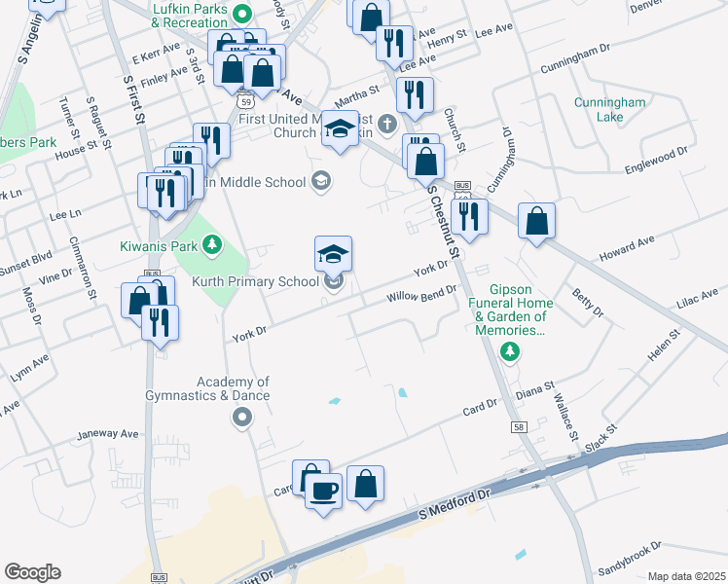728x584 pixels.
Task: Select the Lilac Ave label
Action: coord(697,299)
